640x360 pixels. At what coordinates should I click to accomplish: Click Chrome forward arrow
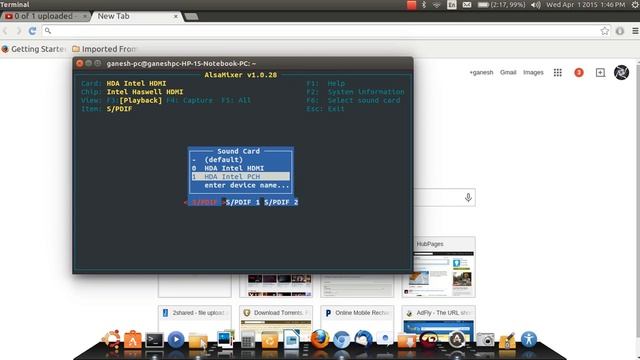[19, 31]
